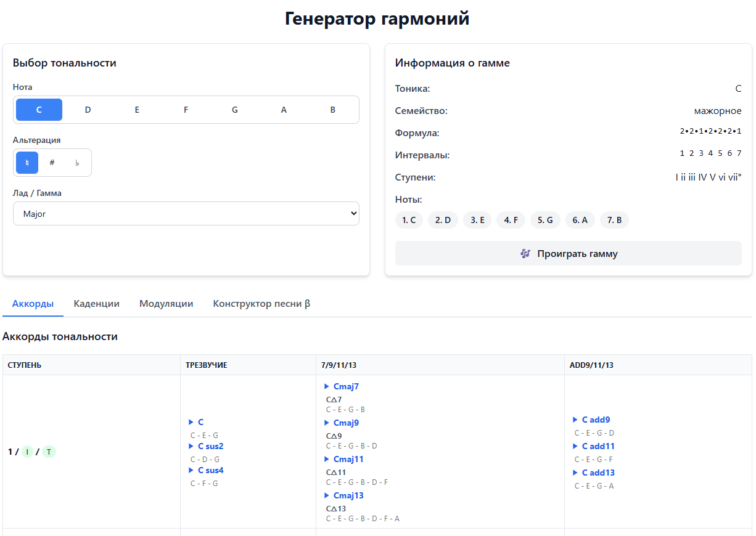The height and width of the screenshot is (536, 756).
Task: Expand the C add11 chord entry
Action: [598, 447]
